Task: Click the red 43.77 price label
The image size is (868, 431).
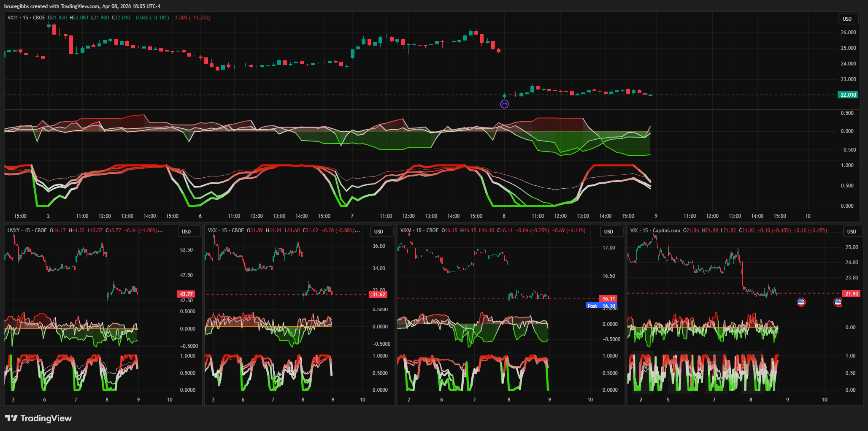Action: coord(186,294)
